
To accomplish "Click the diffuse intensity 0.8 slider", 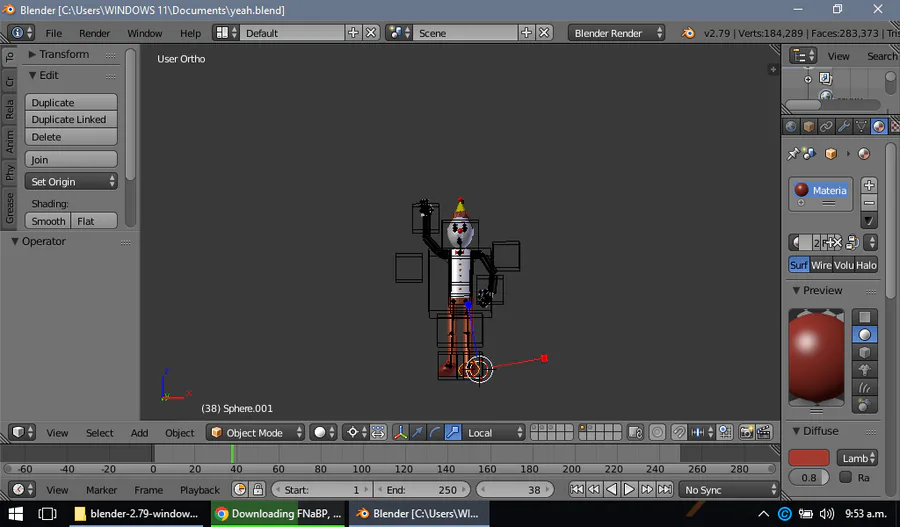I will (809, 477).
